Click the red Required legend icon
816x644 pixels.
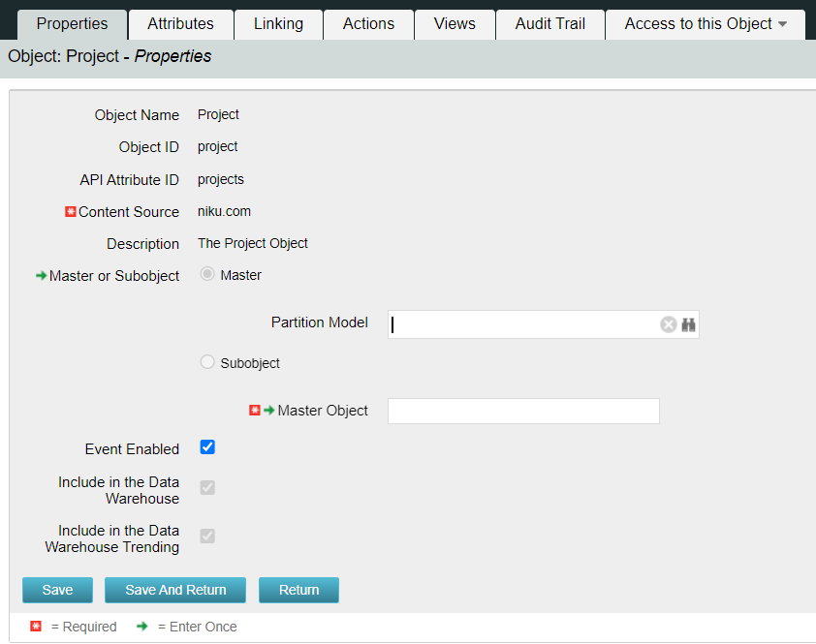click(x=36, y=627)
